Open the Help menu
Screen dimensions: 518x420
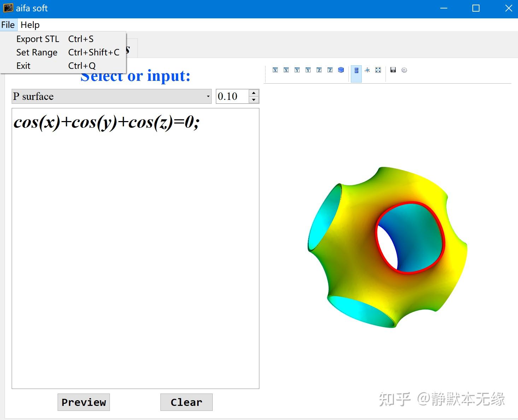[30, 24]
